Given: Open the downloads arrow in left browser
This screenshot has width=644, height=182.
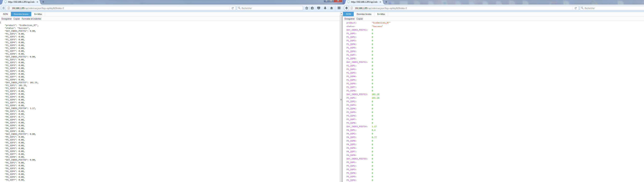Looking at the screenshot, I should [325, 8].
